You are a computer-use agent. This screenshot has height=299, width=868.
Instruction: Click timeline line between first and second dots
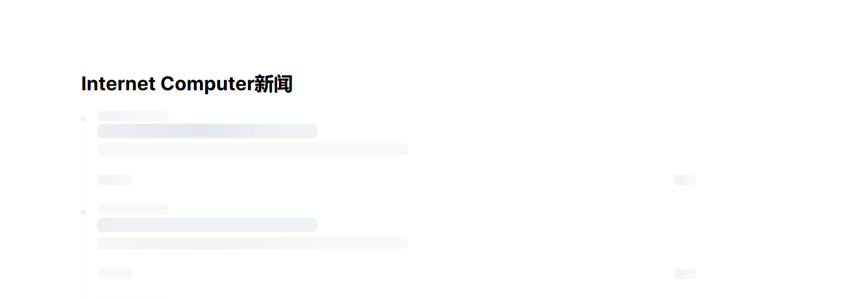tap(83, 166)
